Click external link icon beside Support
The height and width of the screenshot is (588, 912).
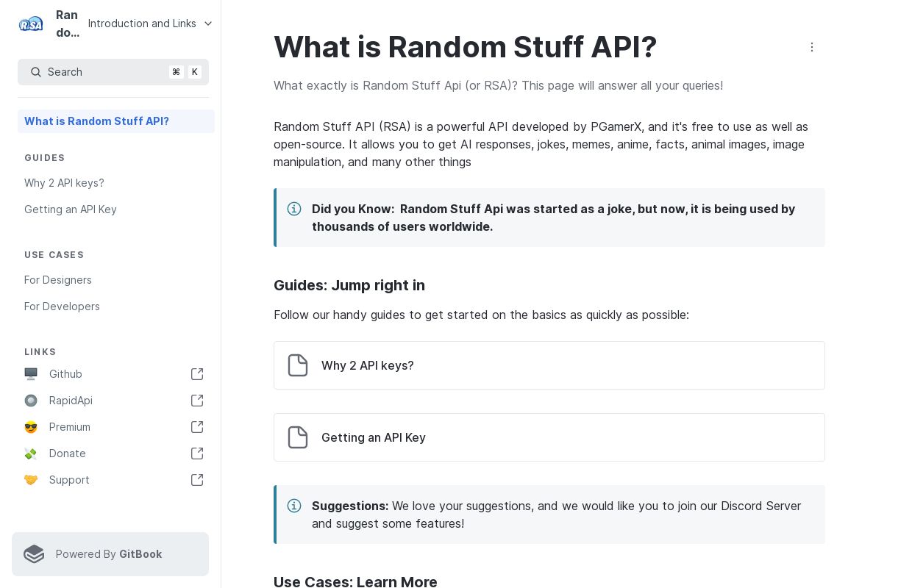pyautogui.click(x=197, y=480)
